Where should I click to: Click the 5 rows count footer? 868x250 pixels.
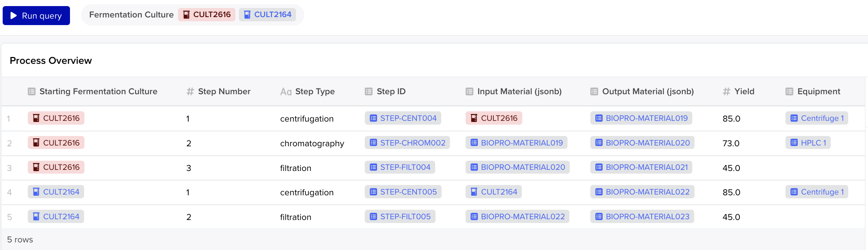point(20,240)
